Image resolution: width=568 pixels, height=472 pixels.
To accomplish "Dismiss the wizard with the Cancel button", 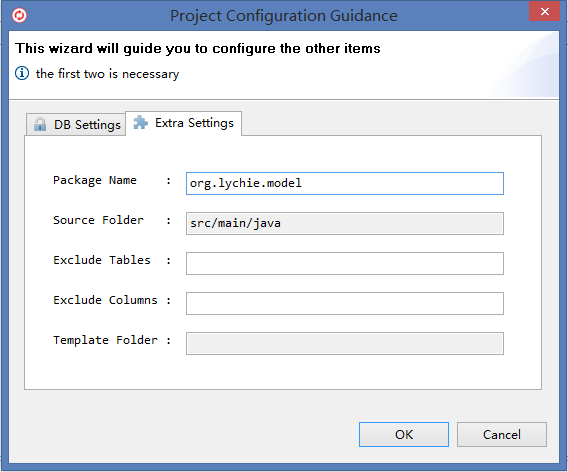I will (502, 434).
